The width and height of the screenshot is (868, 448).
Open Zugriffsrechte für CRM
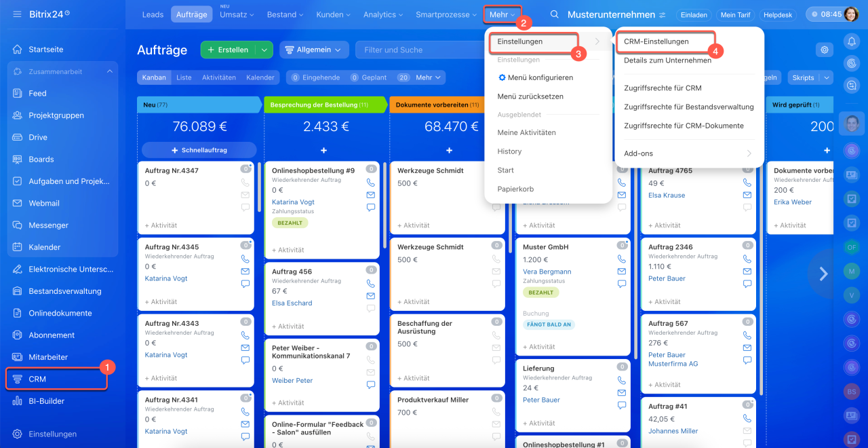663,88
